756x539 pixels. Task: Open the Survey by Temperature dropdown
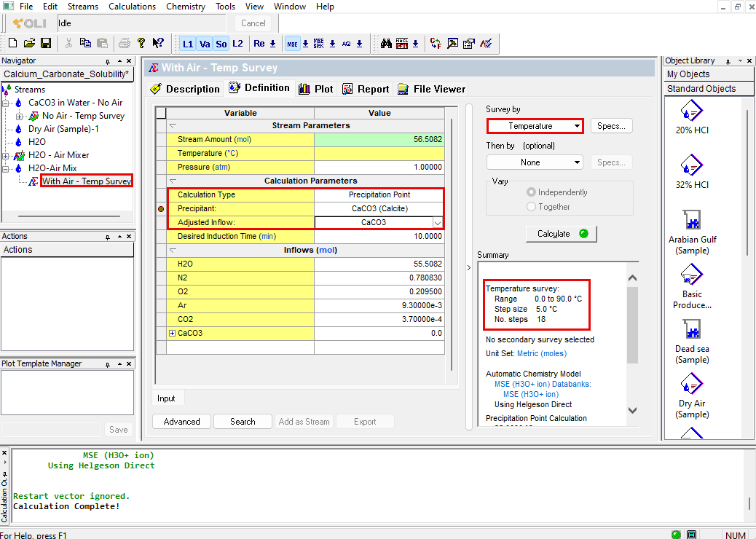pos(535,126)
